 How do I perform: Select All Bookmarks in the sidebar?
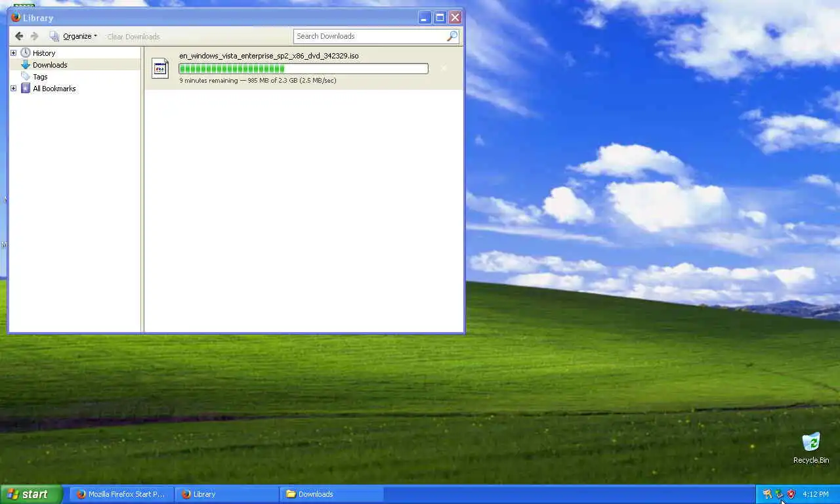[54, 89]
